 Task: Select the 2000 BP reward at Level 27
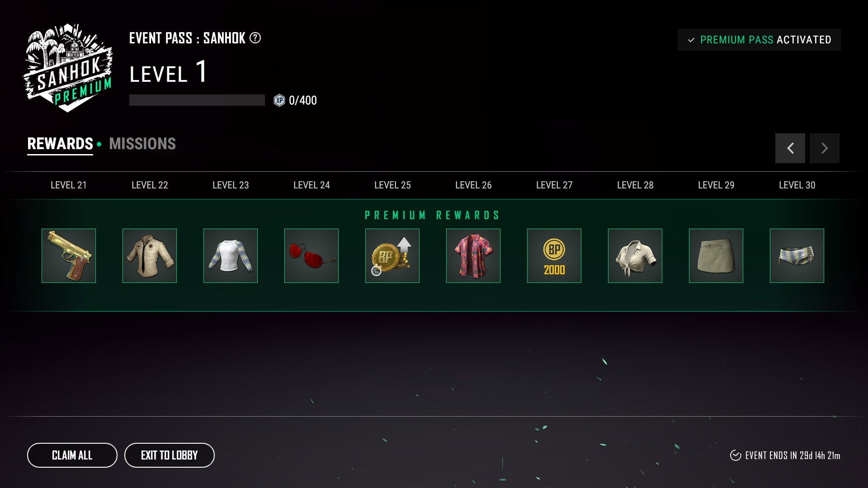(x=554, y=256)
